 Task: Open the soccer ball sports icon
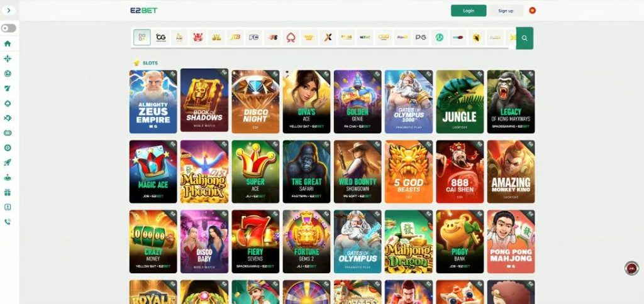[8, 73]
